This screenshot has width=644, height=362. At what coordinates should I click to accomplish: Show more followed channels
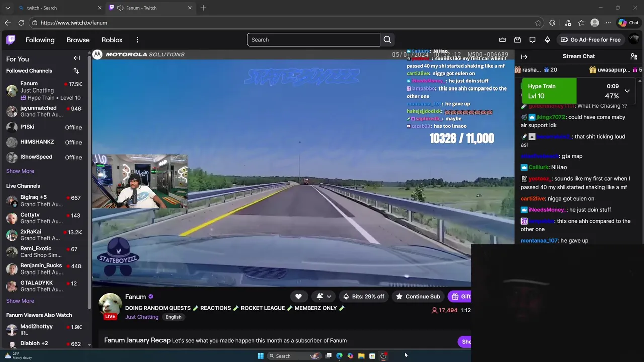pos(20,171)
